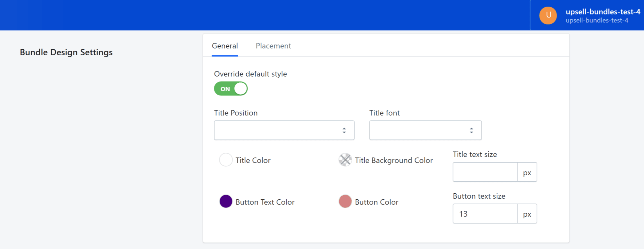644x249 pixels.
Task: Click the Button text size field showing 13
Action: (485, 214)
